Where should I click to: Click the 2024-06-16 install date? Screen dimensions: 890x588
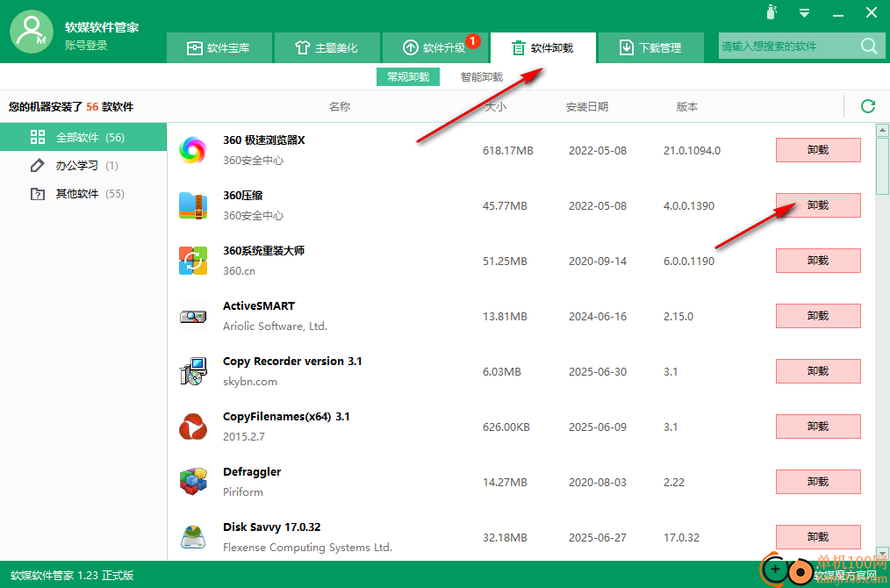pyautogui.click(x=598, y=316)
